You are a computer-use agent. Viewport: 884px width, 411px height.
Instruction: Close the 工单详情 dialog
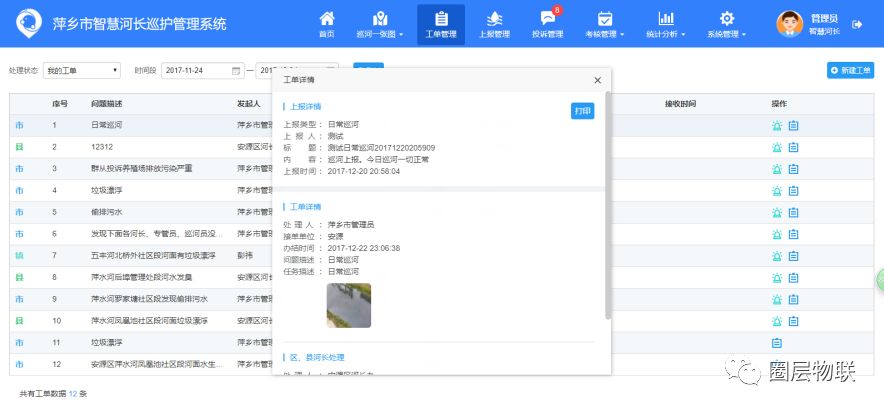(x=598, y=80)
